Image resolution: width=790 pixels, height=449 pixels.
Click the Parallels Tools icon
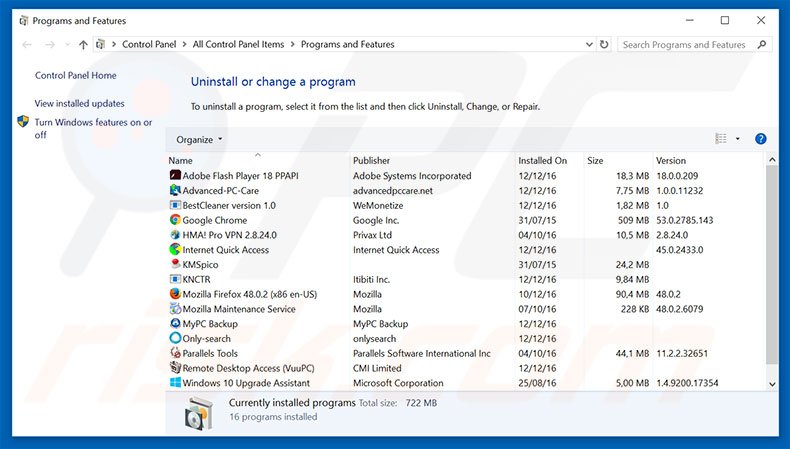pos(175,353)
